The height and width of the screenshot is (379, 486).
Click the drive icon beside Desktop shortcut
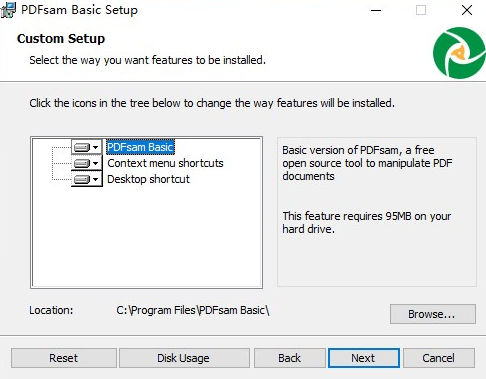[82, 179]
